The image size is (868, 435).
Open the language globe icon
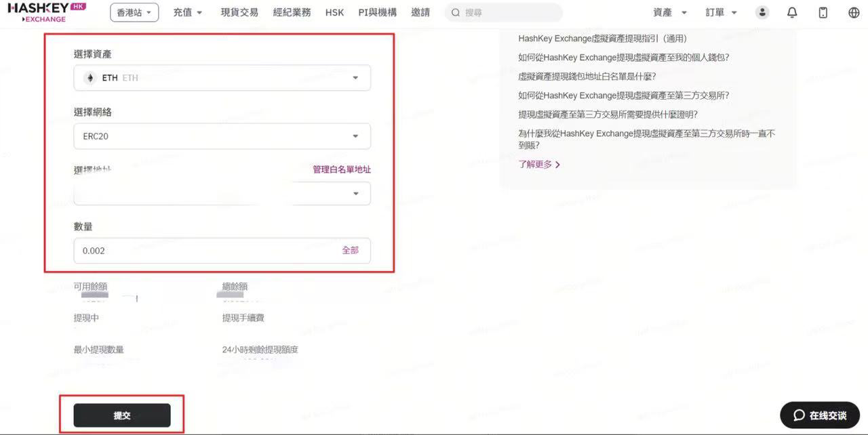(x=854, y=12)
